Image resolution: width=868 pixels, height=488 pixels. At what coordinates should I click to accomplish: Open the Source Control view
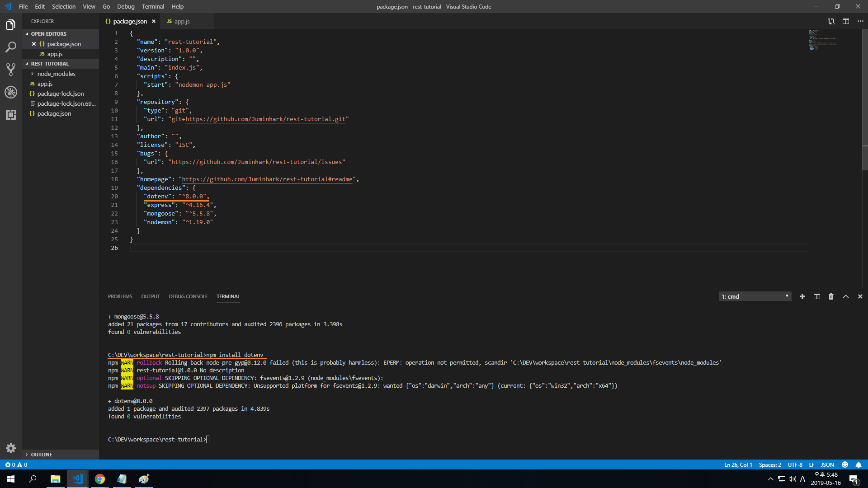click(x=11, y=69)
